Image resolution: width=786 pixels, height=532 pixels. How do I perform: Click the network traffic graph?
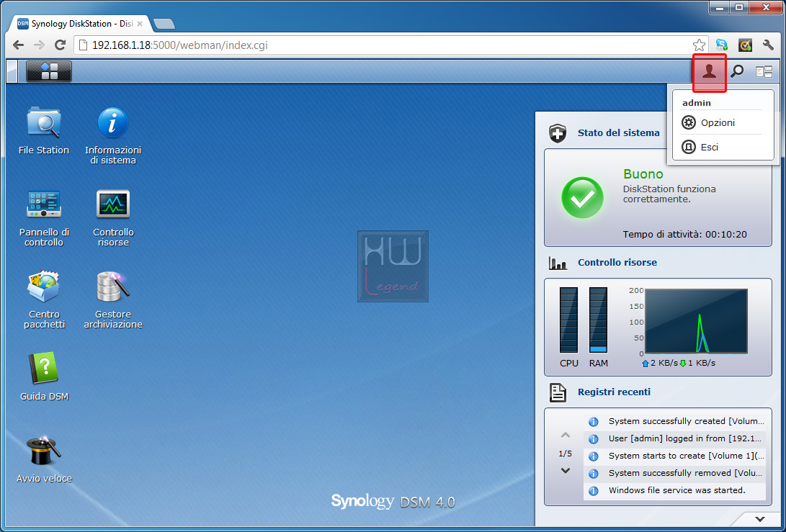(x=696, y=321)
